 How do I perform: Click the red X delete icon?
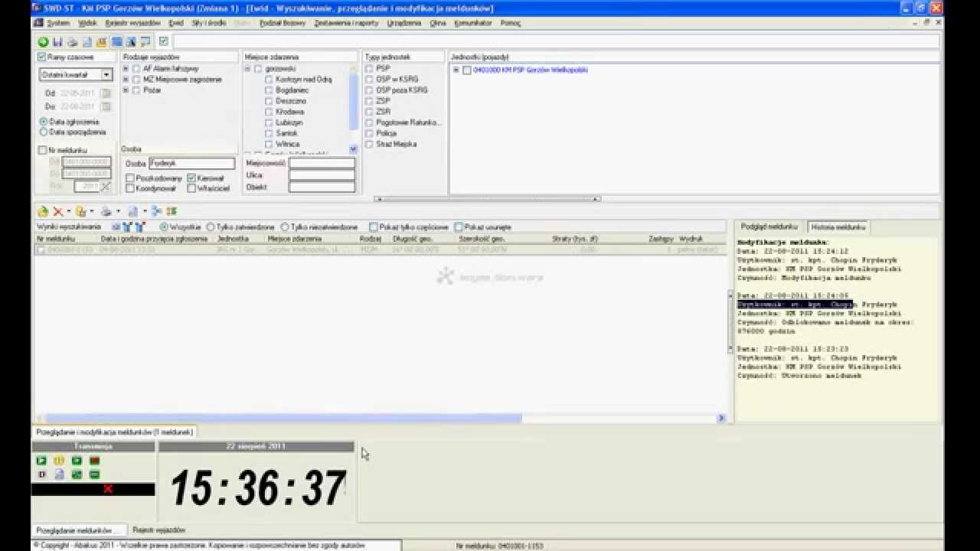tap(57, 211)
